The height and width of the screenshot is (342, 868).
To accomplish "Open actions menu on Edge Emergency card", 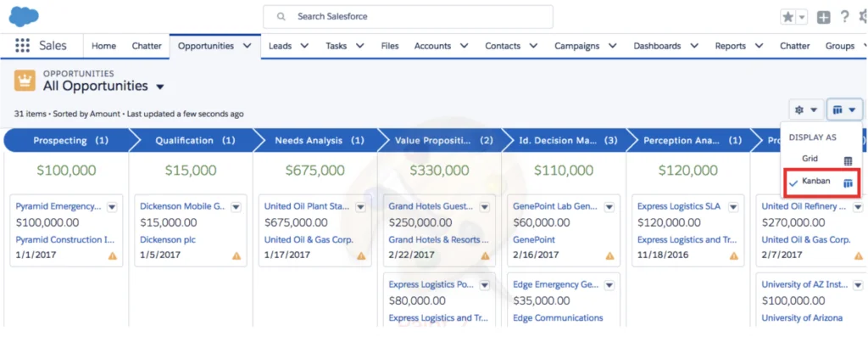I will pos(609,285).
